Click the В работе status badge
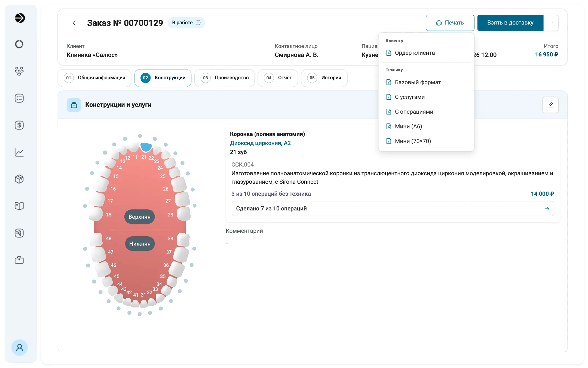The height and width of the screenshot is (368, 588). (x=186, y=23)
